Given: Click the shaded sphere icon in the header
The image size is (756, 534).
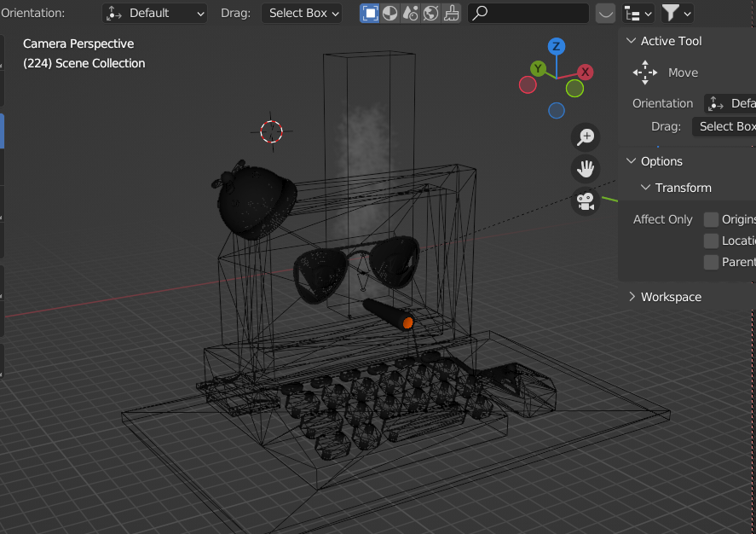Looking at the screenshot, I should [x=390, y=13].
